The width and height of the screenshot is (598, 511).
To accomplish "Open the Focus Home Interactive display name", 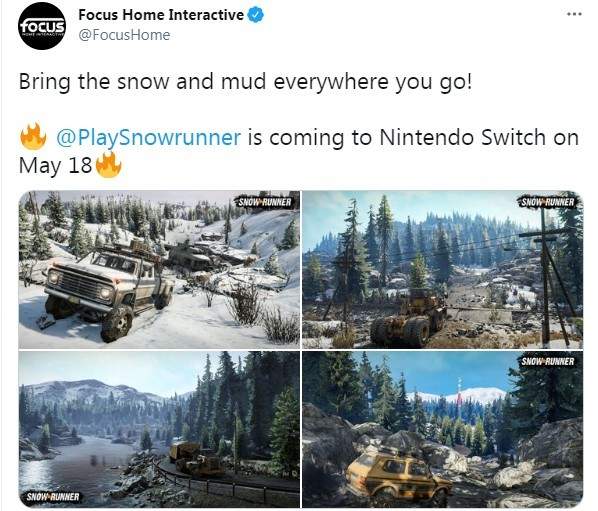I will (161, 15).
